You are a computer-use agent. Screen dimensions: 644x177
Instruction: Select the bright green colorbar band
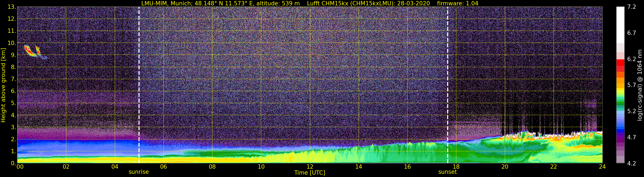620,96
